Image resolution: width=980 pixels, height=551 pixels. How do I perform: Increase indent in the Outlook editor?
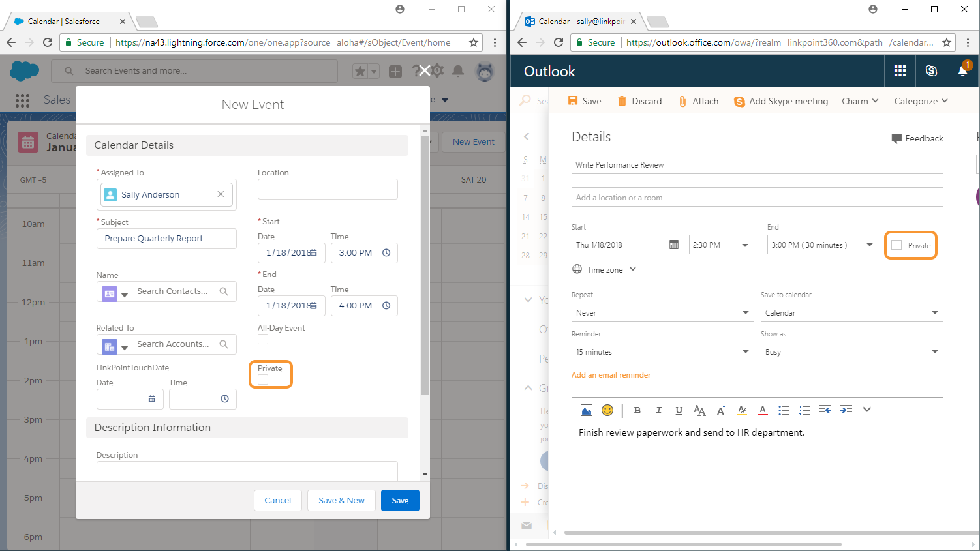click(846, 410)
